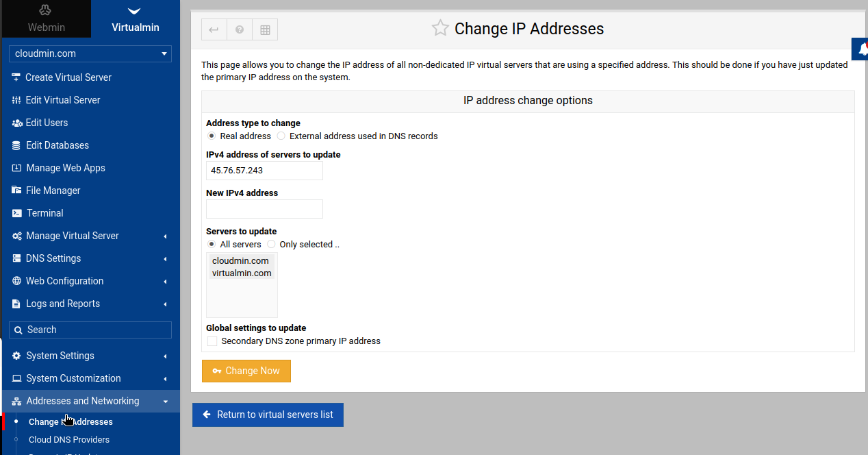
Task: Select the Real address radio button
Action: click(212, 136)
